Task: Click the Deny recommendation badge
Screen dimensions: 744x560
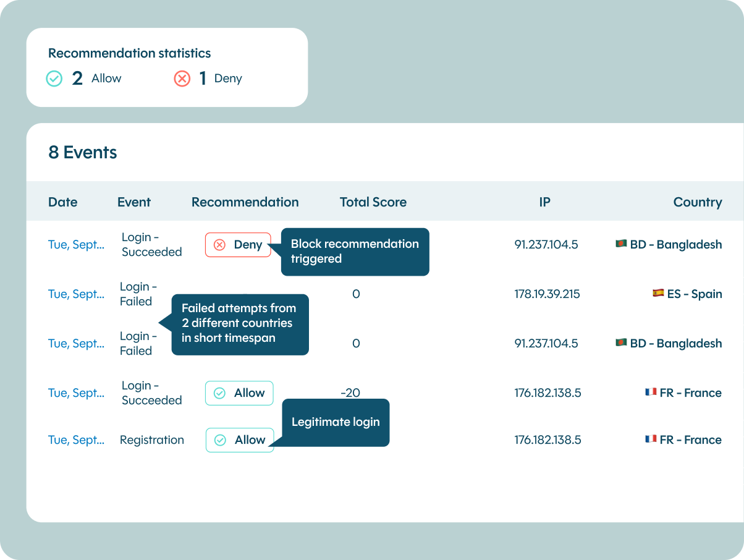Action: pyautogui.click(x=238, y=245)
